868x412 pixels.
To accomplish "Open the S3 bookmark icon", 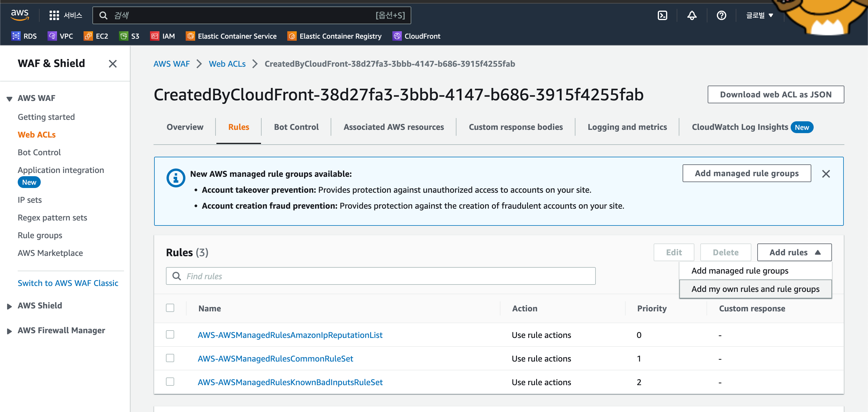I will coord(123,36).
